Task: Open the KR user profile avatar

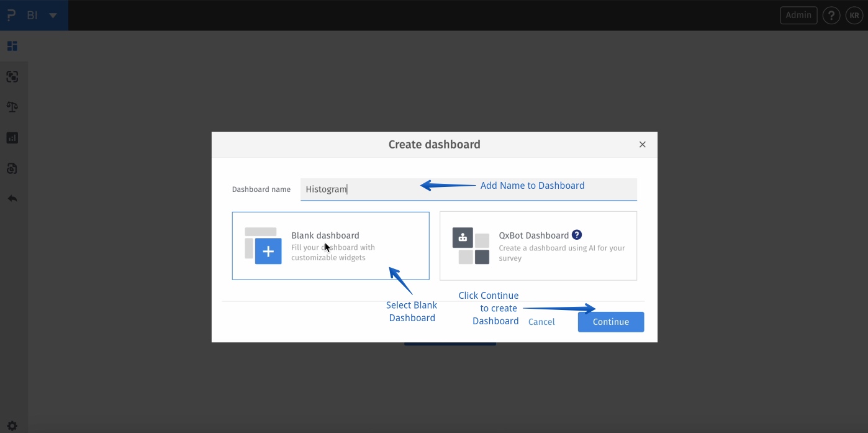Action: 854,16
